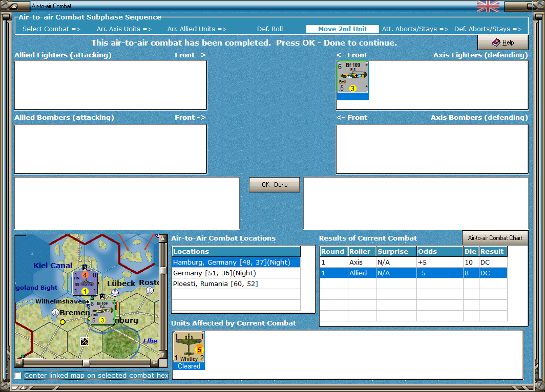545x392 pixels.
Task: Click the Die column header
Action: point(471,251)
